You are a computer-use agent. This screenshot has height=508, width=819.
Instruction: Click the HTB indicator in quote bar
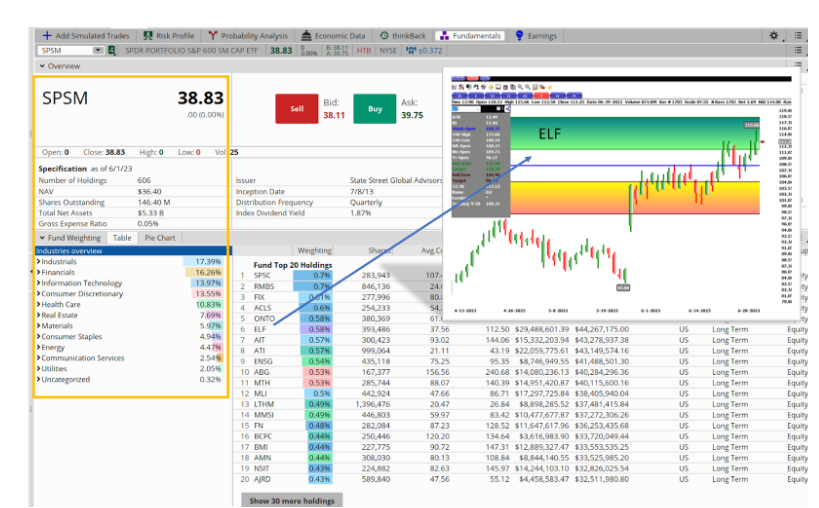364,51
